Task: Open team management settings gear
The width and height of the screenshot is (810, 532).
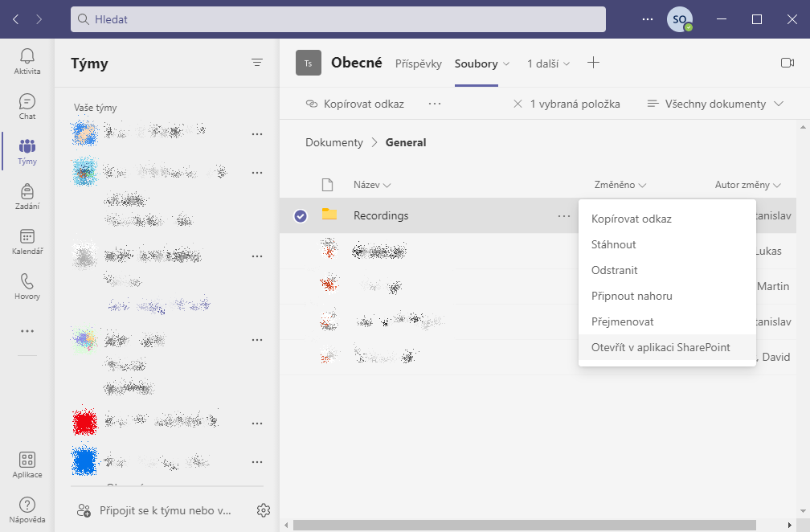Action: [263, 510]
